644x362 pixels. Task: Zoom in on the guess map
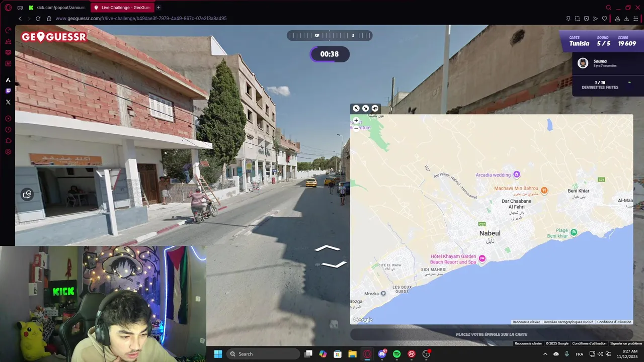point(356,121)
